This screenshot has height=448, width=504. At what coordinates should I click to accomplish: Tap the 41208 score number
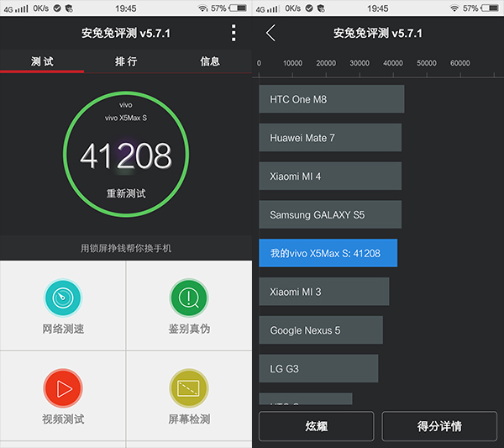tap(126, 156)
